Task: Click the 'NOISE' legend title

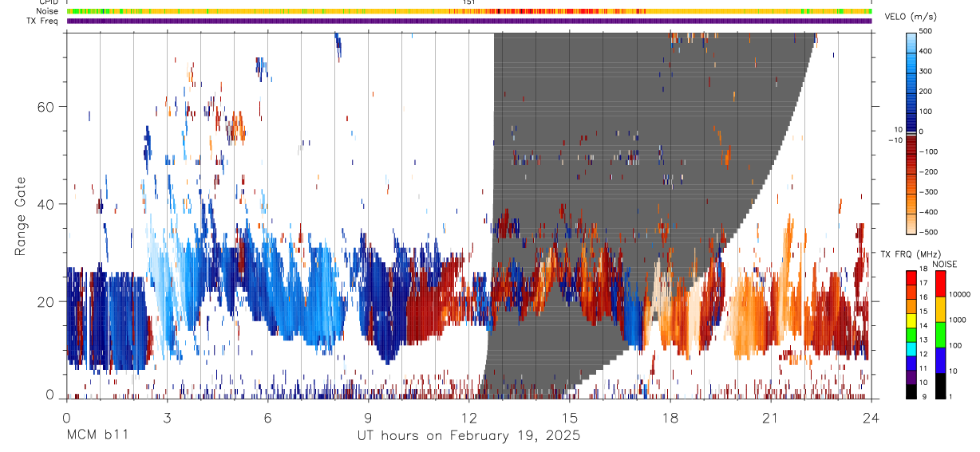Action: (x=944, y=263)
